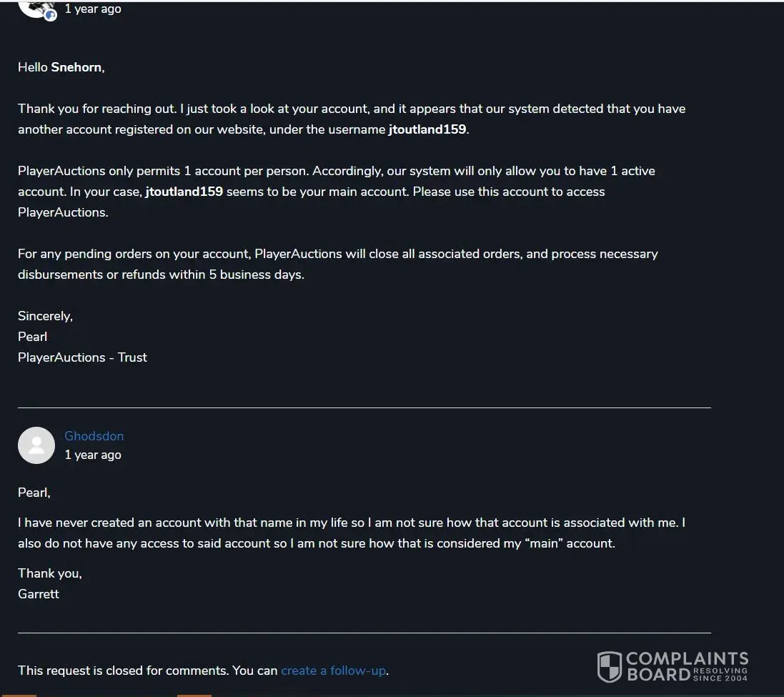
Task: Click the 'Sincerely,' closing line
Action: [x=45, y=316]
